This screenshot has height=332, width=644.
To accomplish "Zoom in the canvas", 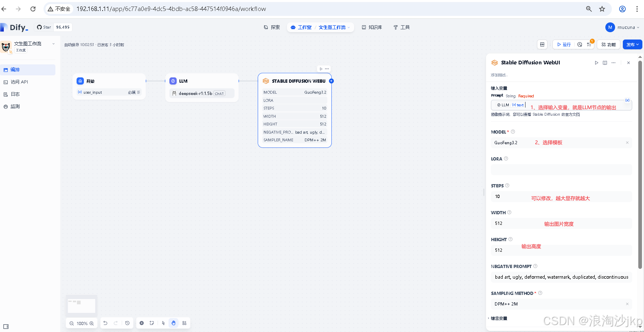I will click(92, 323).
